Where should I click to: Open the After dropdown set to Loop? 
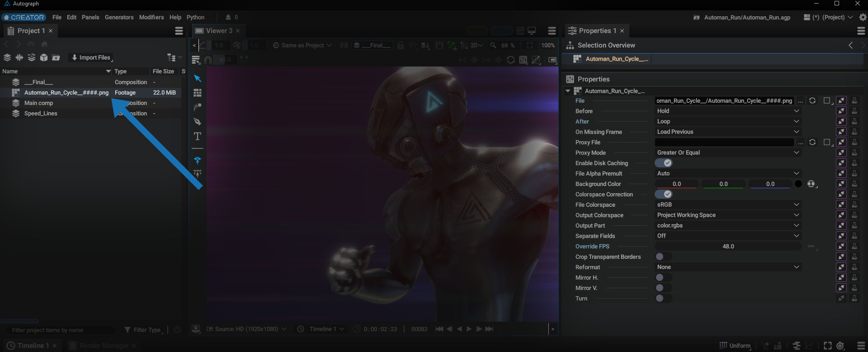728,121
